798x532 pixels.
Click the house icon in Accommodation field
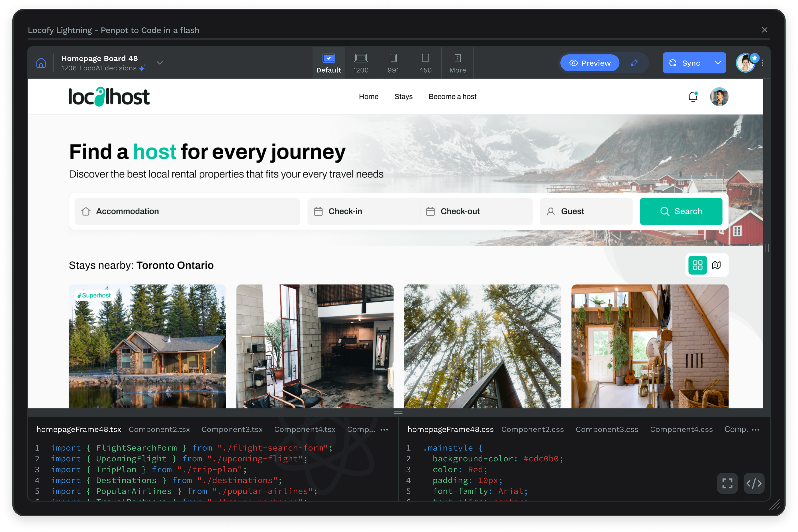[x=86, y=211]
